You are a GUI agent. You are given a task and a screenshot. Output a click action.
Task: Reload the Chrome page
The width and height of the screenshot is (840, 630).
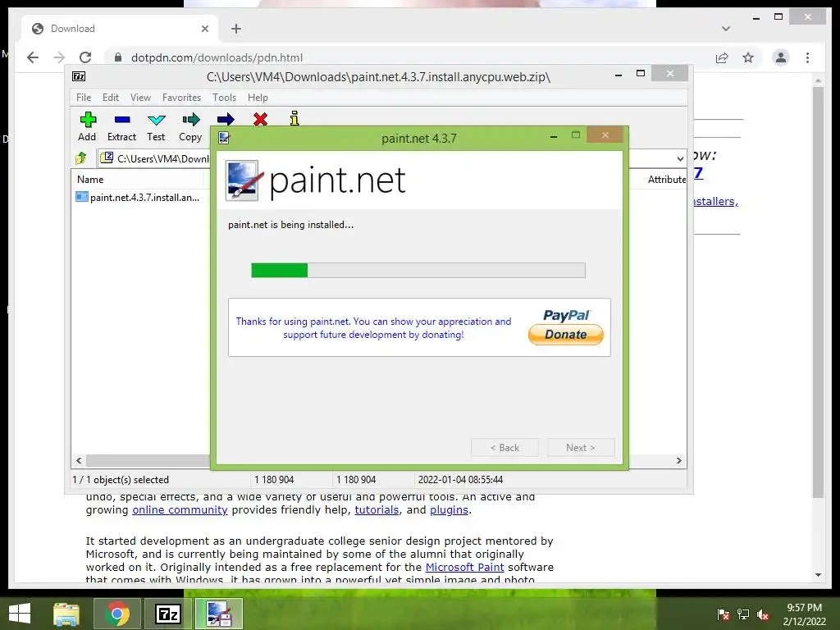pyautogui.click(x=85, y=57)
